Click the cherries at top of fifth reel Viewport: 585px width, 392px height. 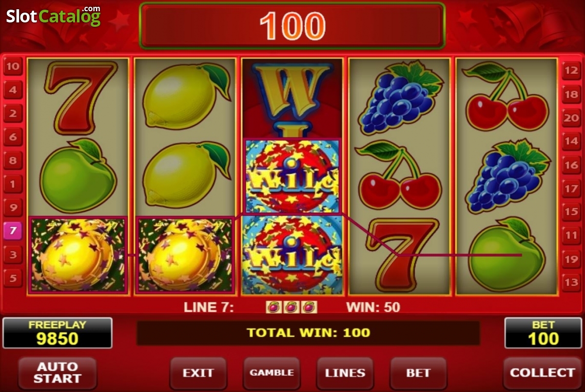pos(507,97)
